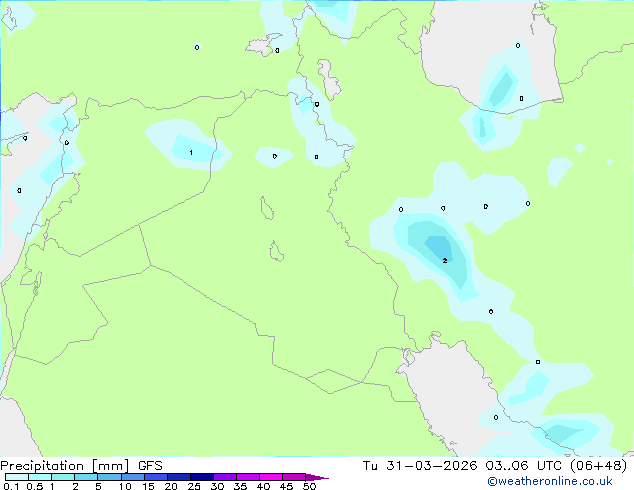Pick the 25–30 mm dark navy swatch
The height and width of the screenshot is (490, 634).
(202, 477)
